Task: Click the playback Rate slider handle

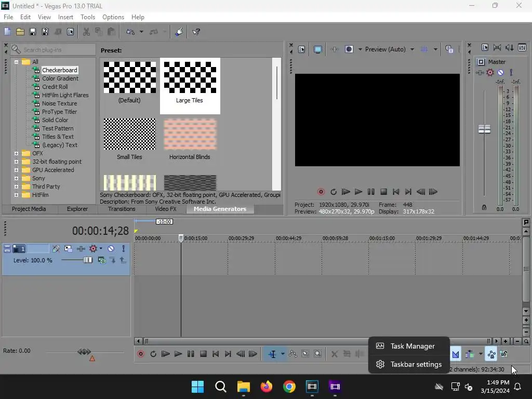Action: [84, 352]
